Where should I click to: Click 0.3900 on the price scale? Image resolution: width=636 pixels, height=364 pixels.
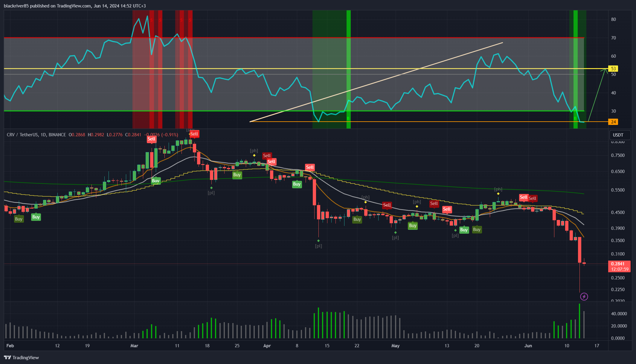click(618, 228)
